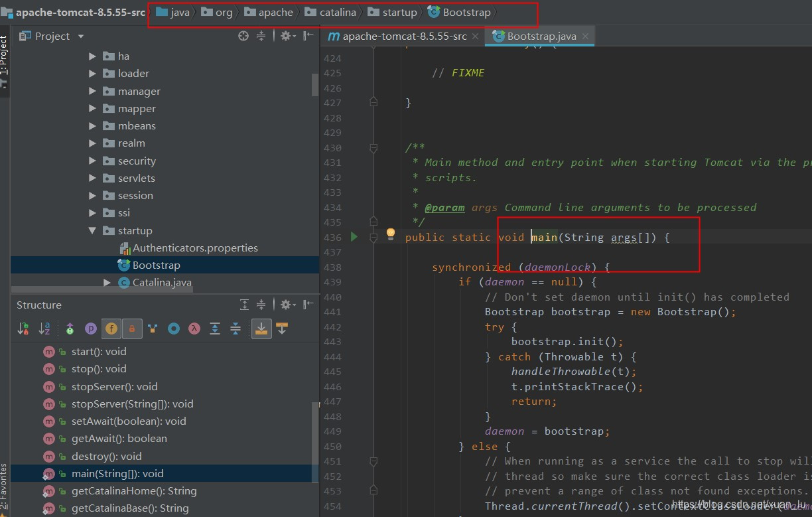Screen dimensions: 812x517
Task: Open the 1: Project side tab
Action: [5, 62]
